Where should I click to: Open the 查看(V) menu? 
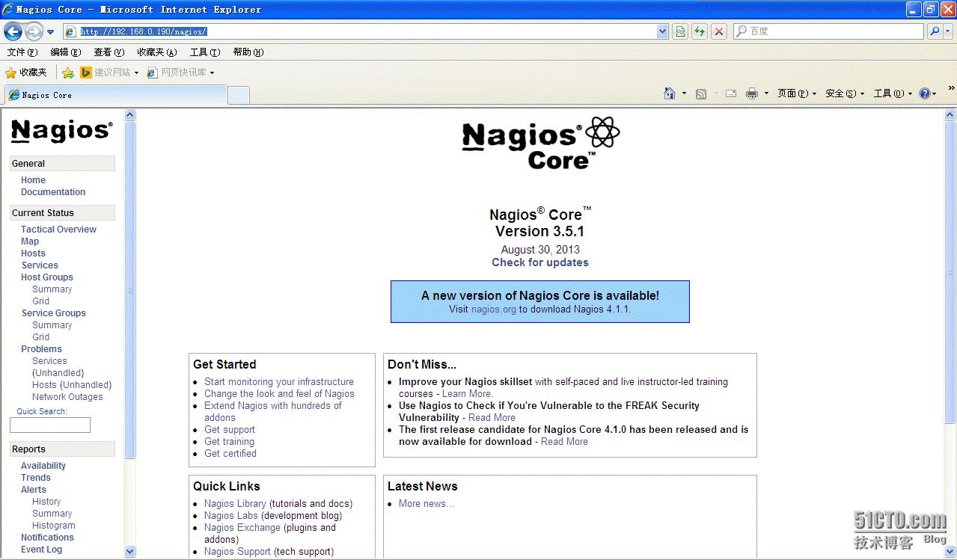108,52
